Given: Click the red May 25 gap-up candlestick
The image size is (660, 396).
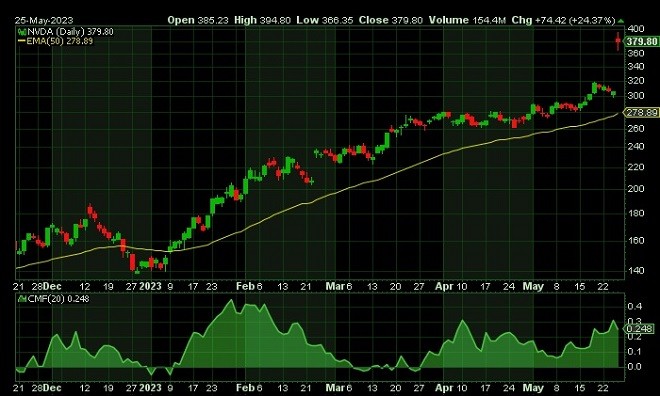Looking at the screenshot, I should click(x=618, y=41).
